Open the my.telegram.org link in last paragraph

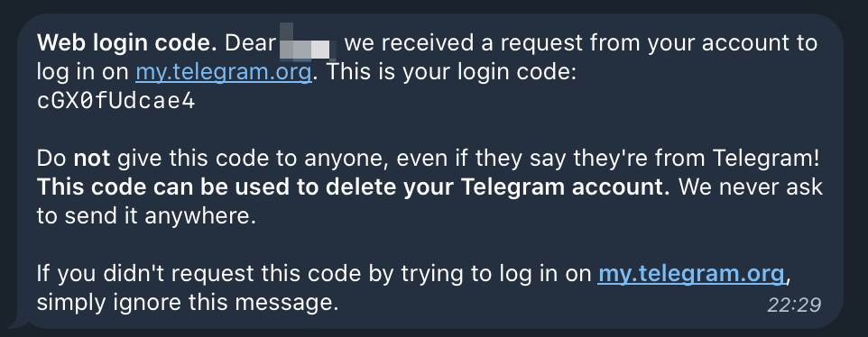click(x=691, y=274)
